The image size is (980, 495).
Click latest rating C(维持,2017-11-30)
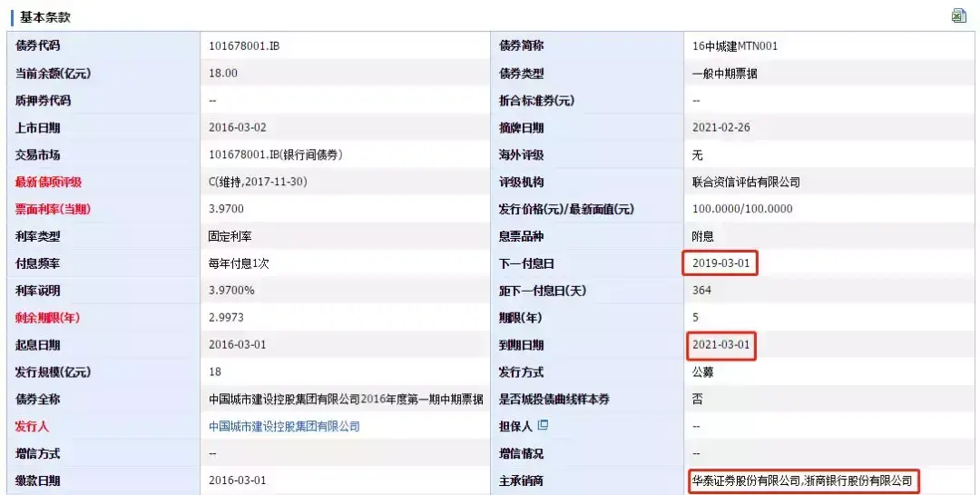coord(258,182)
